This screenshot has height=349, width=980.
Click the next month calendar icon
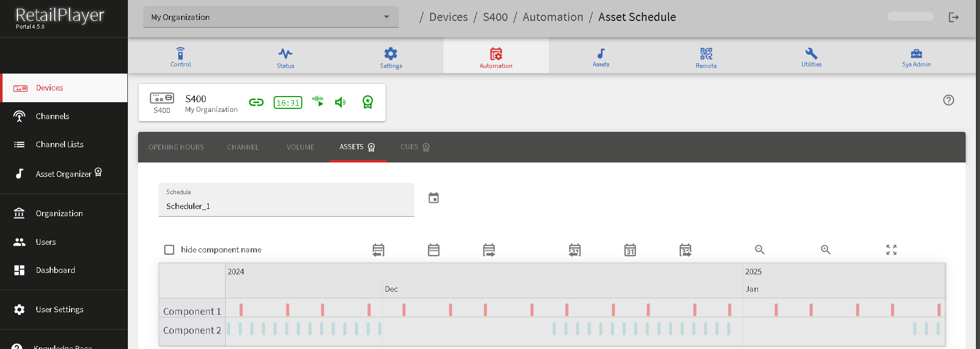point(685,250)
